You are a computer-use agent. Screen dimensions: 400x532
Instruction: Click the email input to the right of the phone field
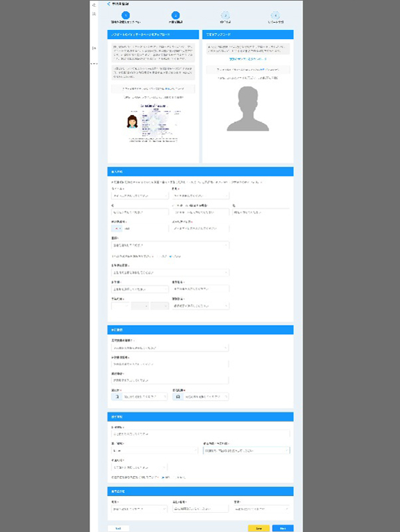tap(201, 229)
